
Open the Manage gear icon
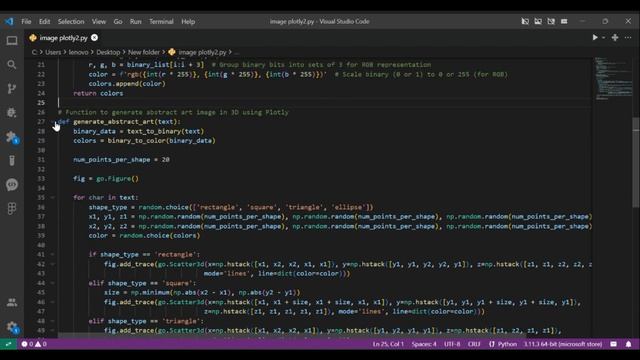pos(12,327)
